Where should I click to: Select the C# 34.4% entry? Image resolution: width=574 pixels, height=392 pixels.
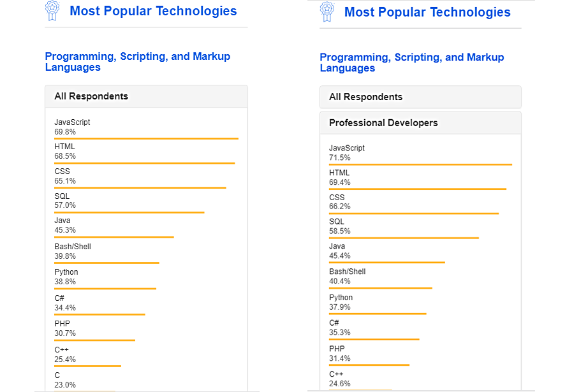click(65, 303)
